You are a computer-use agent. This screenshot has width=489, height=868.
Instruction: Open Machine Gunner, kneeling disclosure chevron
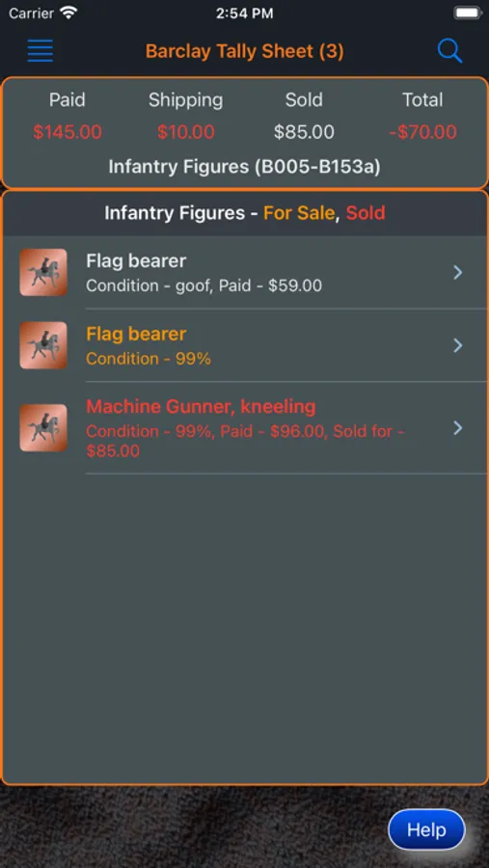(x=457, y=427)
